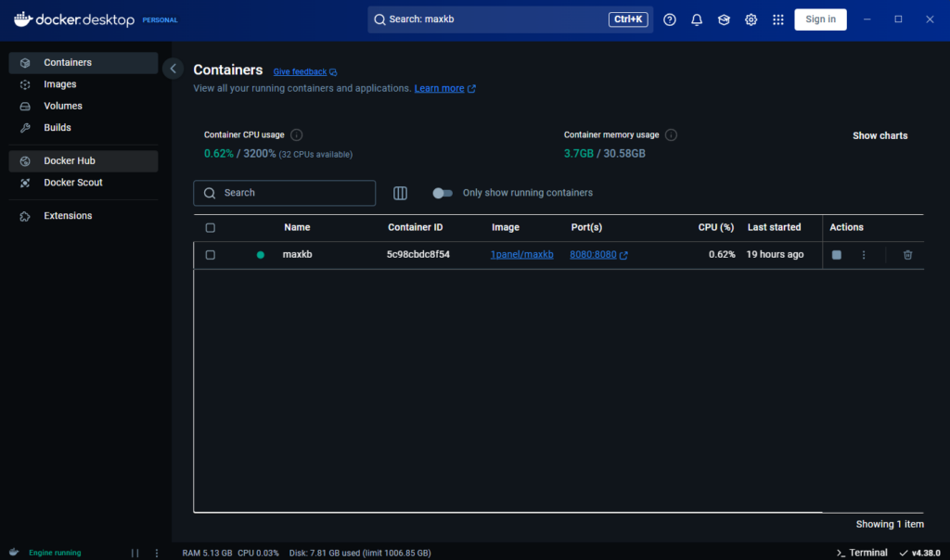Click the 19 hours ago cell

pos(775,254)
